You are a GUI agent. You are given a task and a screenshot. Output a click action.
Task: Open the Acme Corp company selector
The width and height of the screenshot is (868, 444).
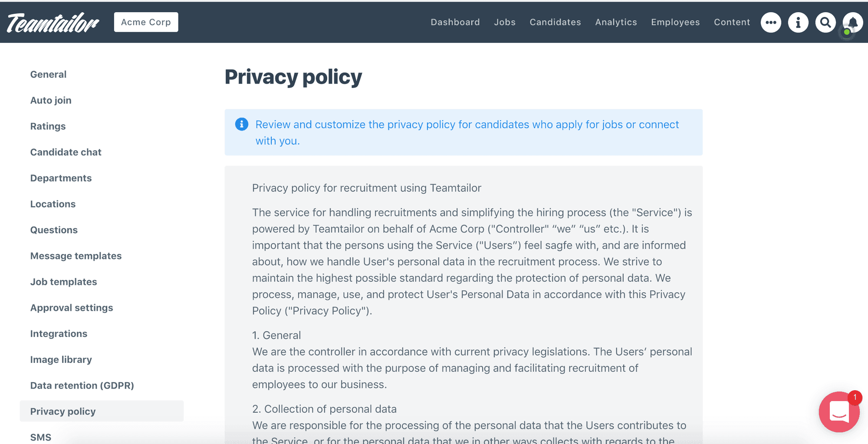point(146,22)
